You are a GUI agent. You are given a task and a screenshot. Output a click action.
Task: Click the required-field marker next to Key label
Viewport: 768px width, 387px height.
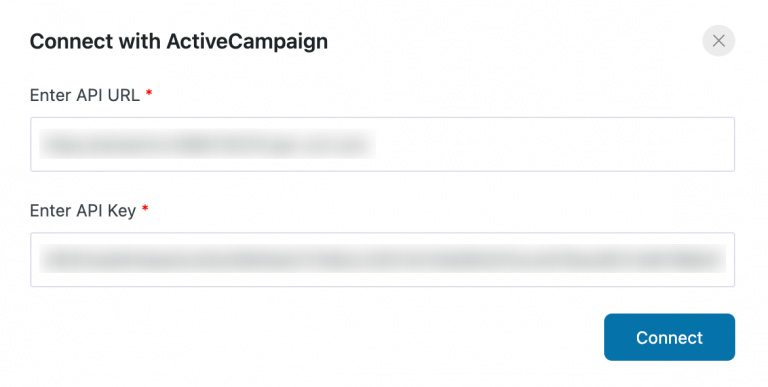pos(145,208)
